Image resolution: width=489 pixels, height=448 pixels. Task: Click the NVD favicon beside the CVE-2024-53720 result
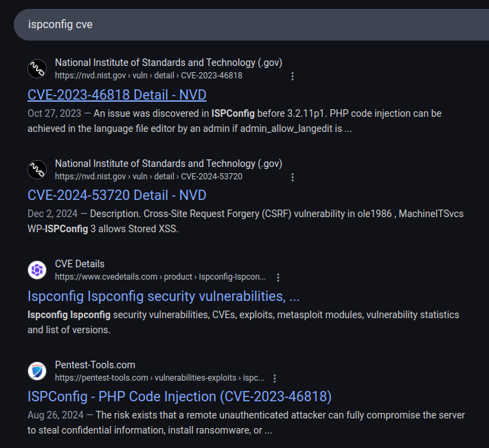tap(37, 170)
